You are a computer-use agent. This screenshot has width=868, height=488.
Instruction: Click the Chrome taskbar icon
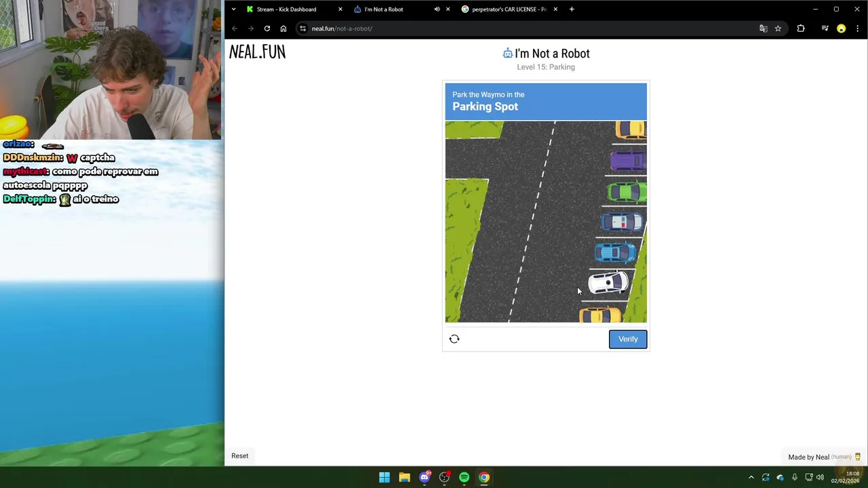coord(484,477)
